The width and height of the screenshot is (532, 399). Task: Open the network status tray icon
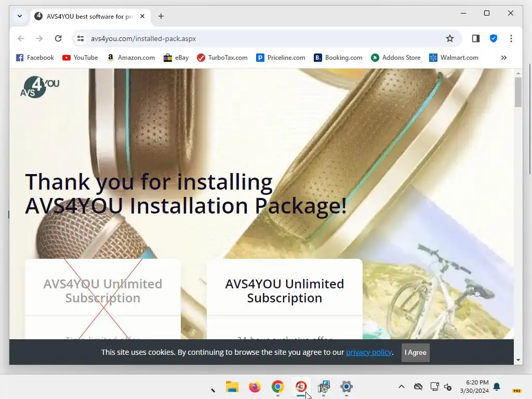(x=434, y=387)
